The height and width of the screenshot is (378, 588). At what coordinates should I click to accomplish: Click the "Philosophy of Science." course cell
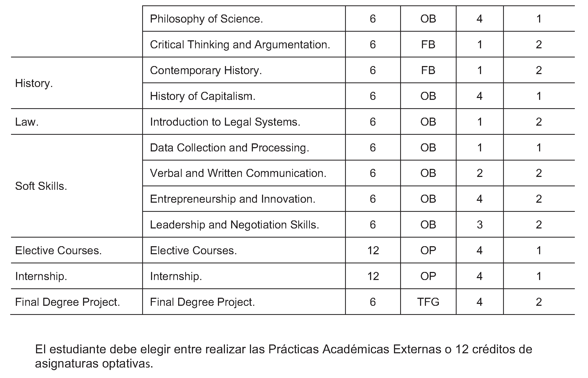point(206,19)
